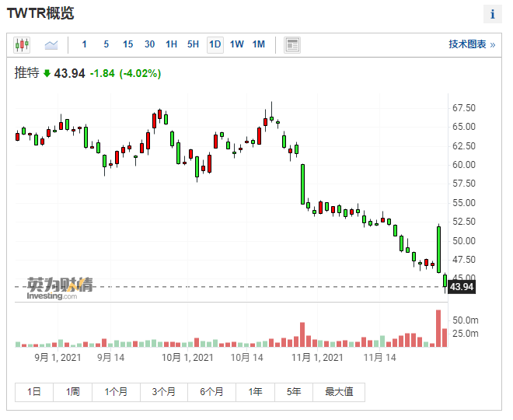
Task: Switch to candlestick chart type icon
Action: [22, 44]
